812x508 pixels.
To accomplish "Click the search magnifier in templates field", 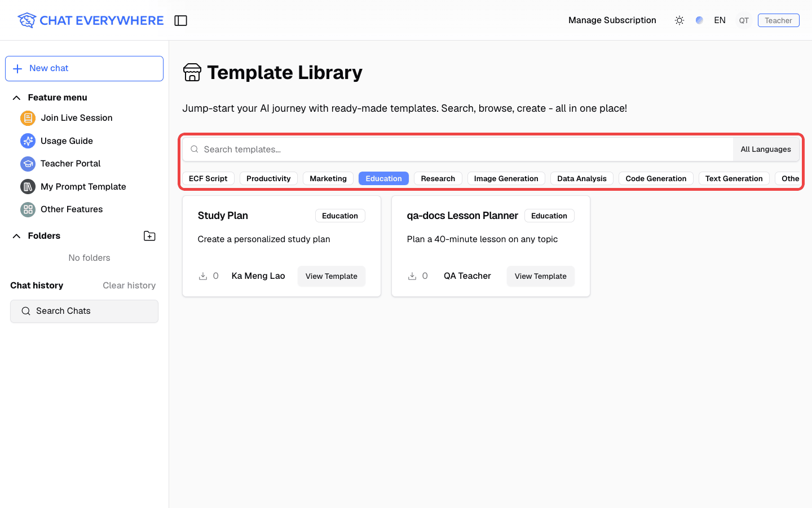I will pyautogui.click(x=195, y=150).
